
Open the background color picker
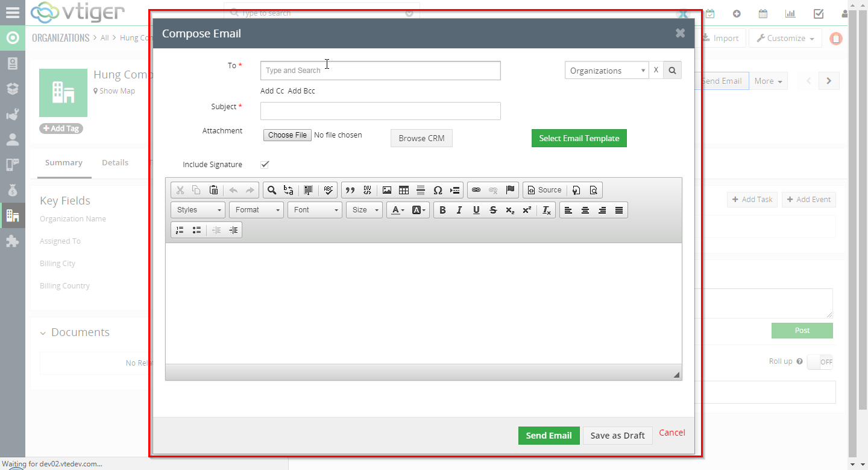418,210
